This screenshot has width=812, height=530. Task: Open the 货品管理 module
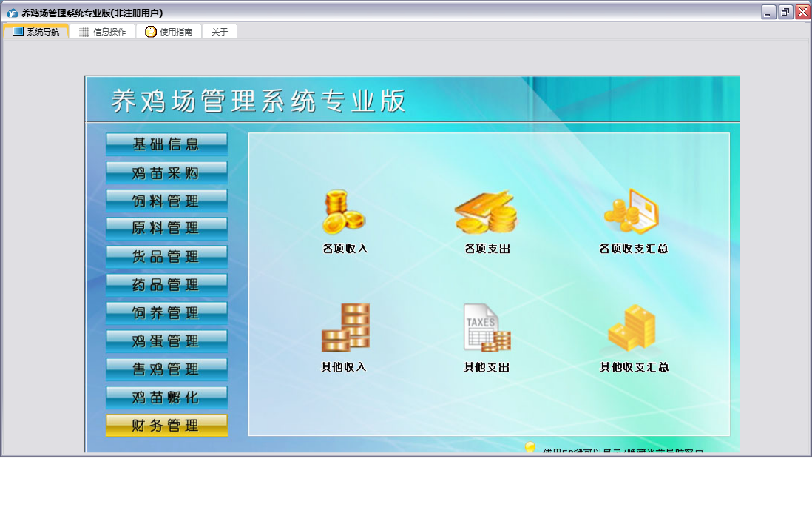(166, 257)
